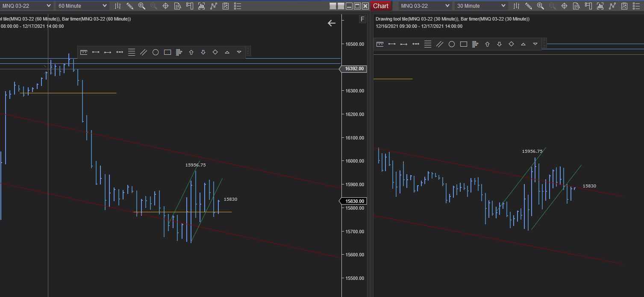Viewport: 644px width, 297px height.
Task: Select Triangle Up marker in 60 Minute tile
Action: 227,52
